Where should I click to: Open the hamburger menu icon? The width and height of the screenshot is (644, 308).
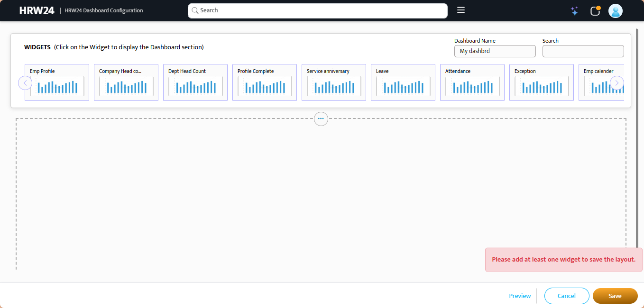point(460,10)
